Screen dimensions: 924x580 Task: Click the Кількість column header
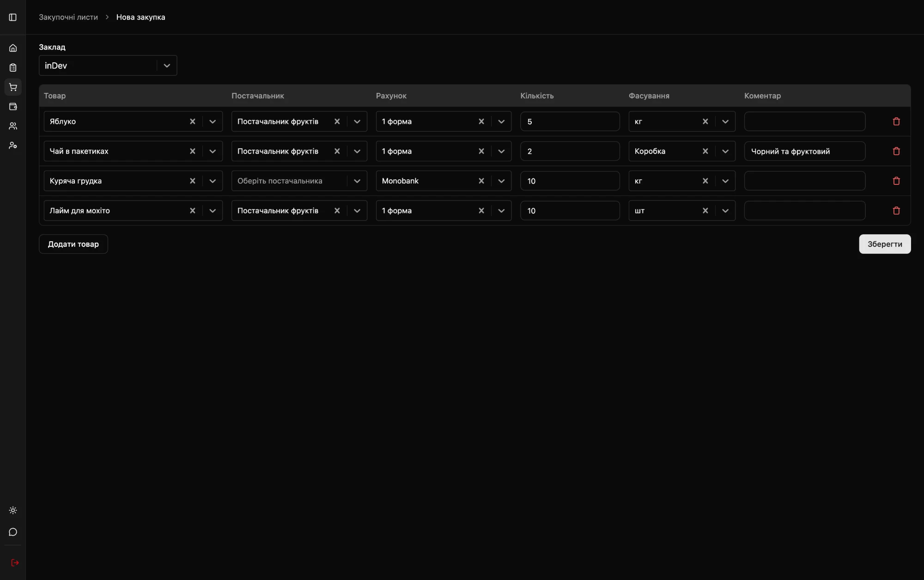pyautogui.click(x=537, y=96)
